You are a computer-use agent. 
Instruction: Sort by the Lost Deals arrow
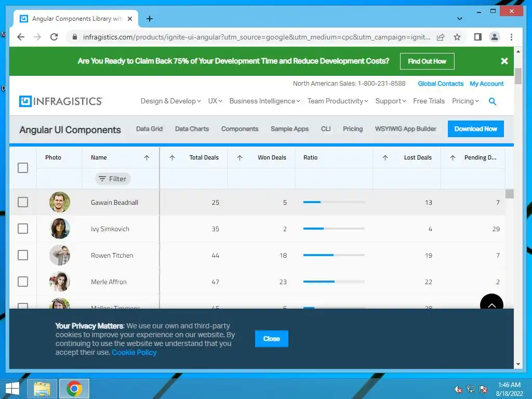coord(385,157)
